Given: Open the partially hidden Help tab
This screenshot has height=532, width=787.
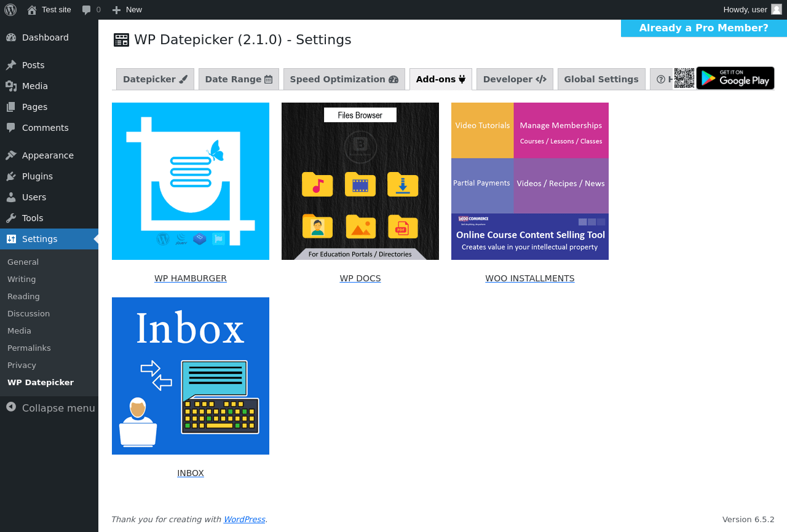Looking at the screenshot, I should click(x=662, y=79).
